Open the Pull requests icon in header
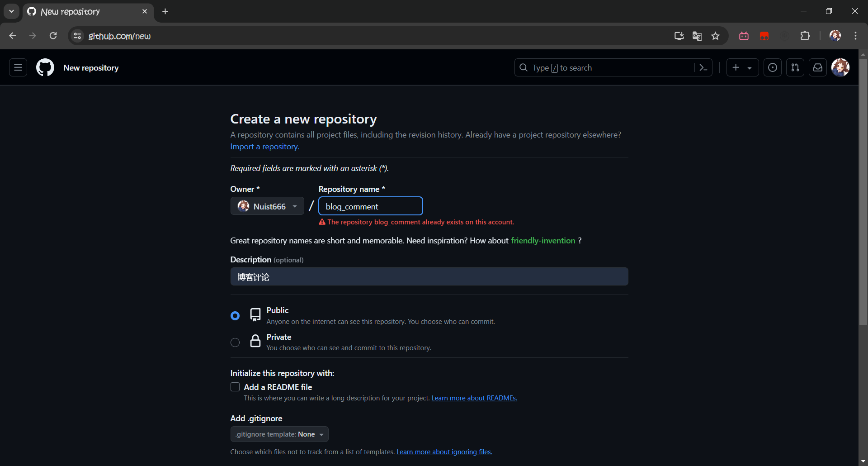868x466 pixels. tap(795, 67)
